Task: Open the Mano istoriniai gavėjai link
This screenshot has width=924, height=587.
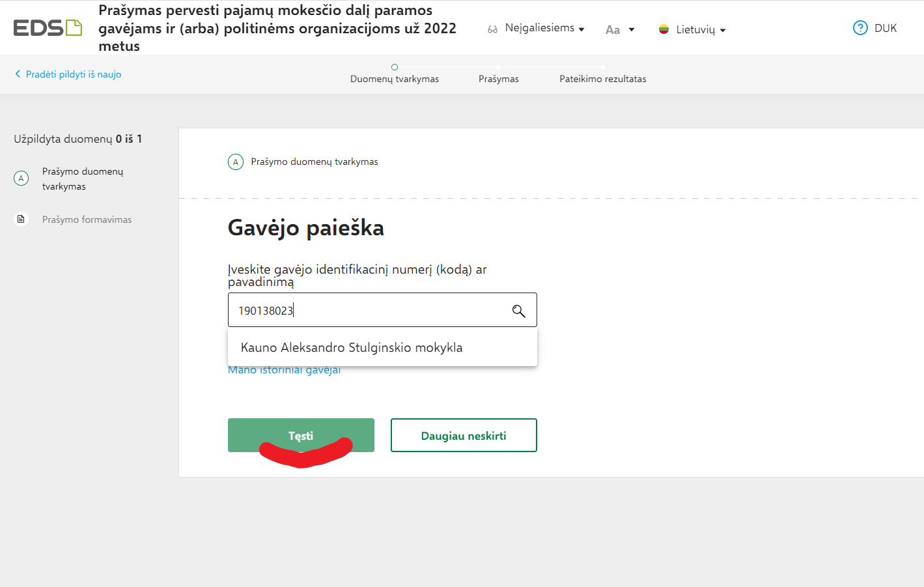Action: (x=285, y=370)
